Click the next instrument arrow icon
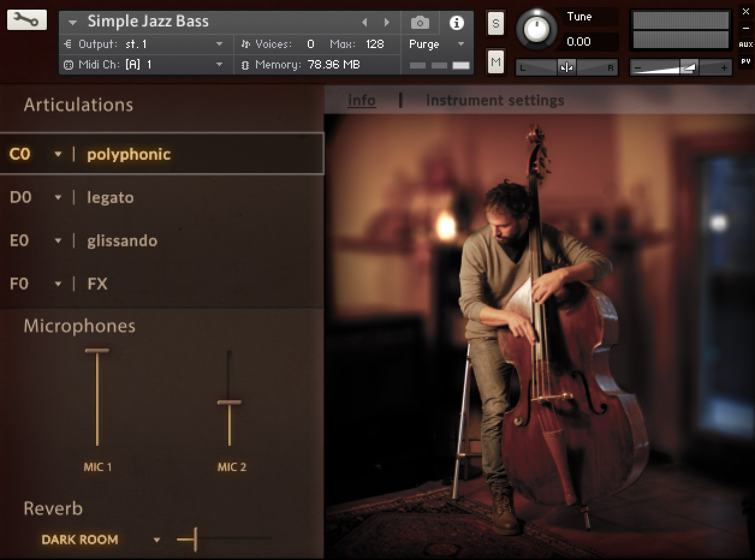The height and width of the screenshot is (560, 755). [387, 22]
